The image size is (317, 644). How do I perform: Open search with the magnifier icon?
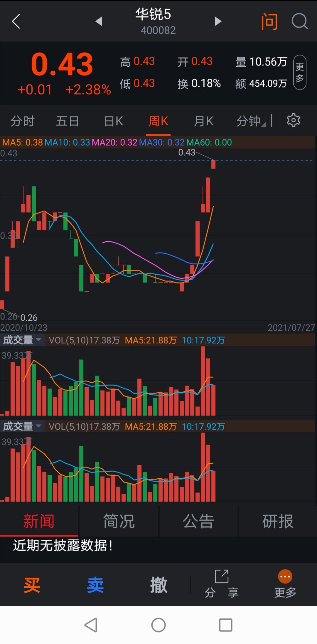pyautogui.click(x=299, y=21)
